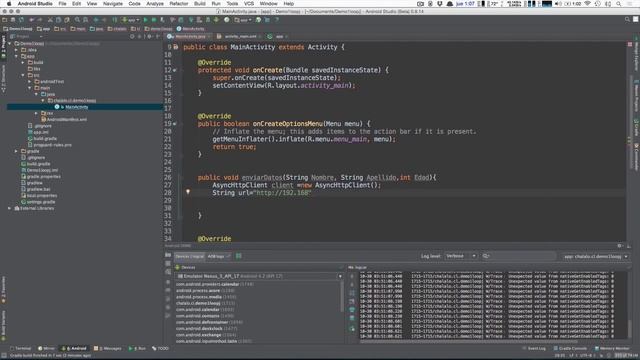Click the Redo toolbar icon
This screenshot has width=640, height=360.
[x=40, y=20]
